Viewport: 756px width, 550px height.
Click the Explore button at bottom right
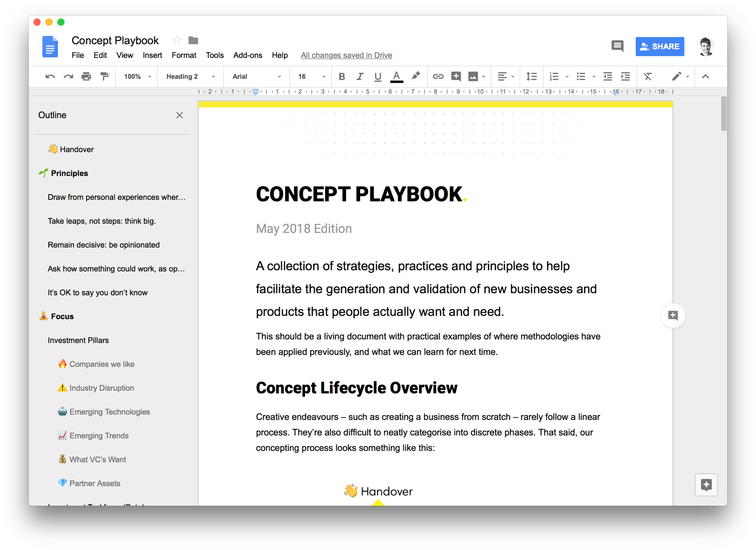coord(706,485)
